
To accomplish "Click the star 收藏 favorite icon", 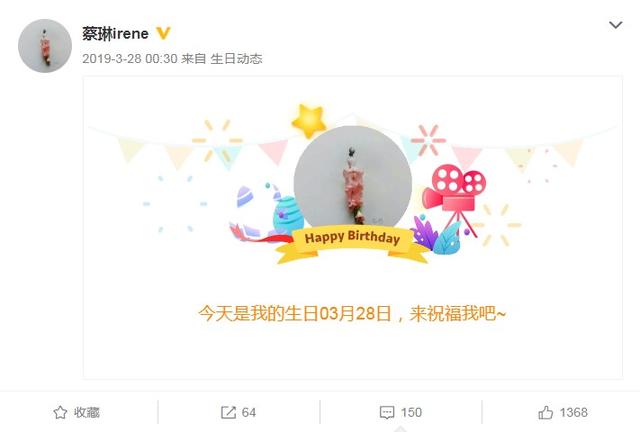I will pos(60,412).
